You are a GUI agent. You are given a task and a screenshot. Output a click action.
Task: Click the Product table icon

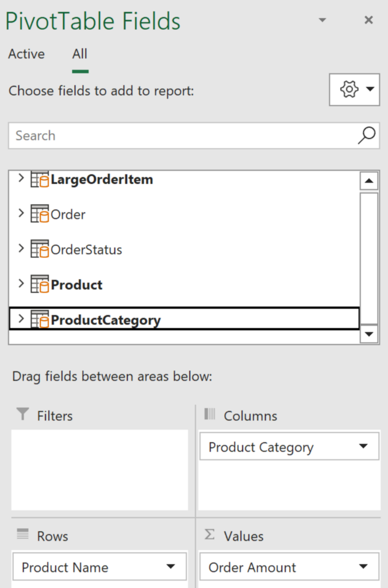click(x=40, y=285)
